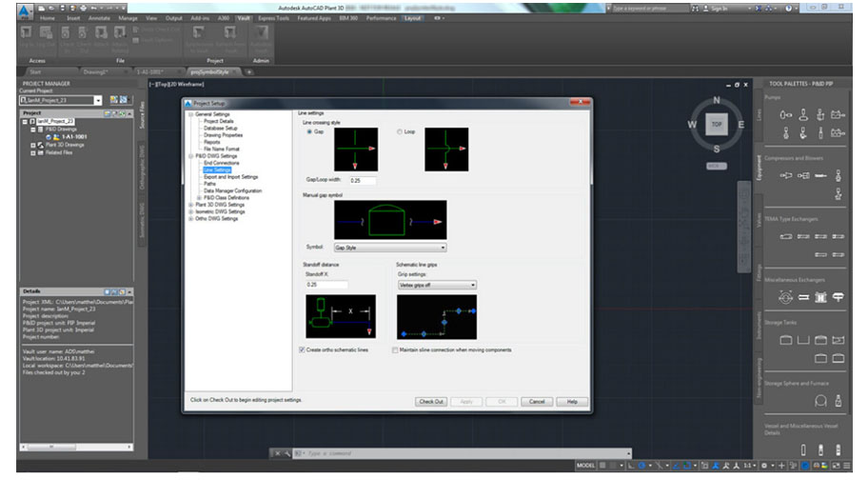This screenshot has height=499, width=868.
Task: Click the Standoff X input field
Action: pyautogui.click(x=326, y=285)
